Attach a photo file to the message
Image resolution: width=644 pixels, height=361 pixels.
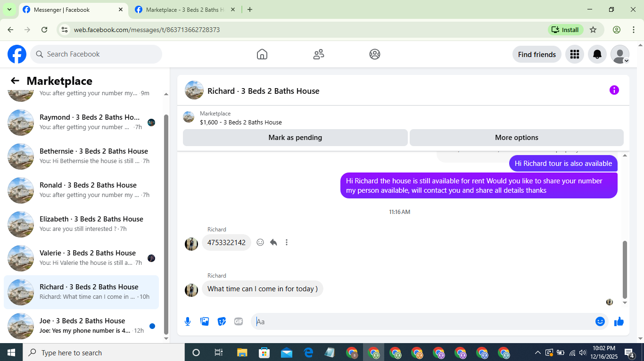pos(205,321)
